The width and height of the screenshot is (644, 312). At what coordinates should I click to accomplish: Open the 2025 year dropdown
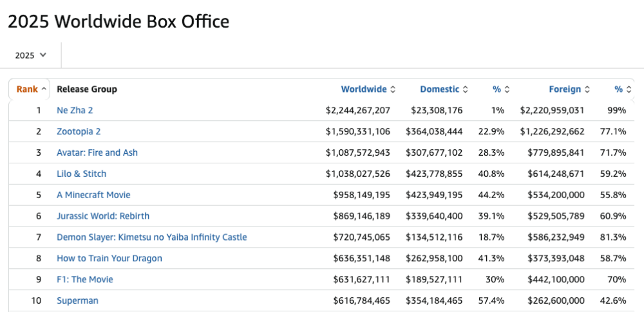(31, 55)
